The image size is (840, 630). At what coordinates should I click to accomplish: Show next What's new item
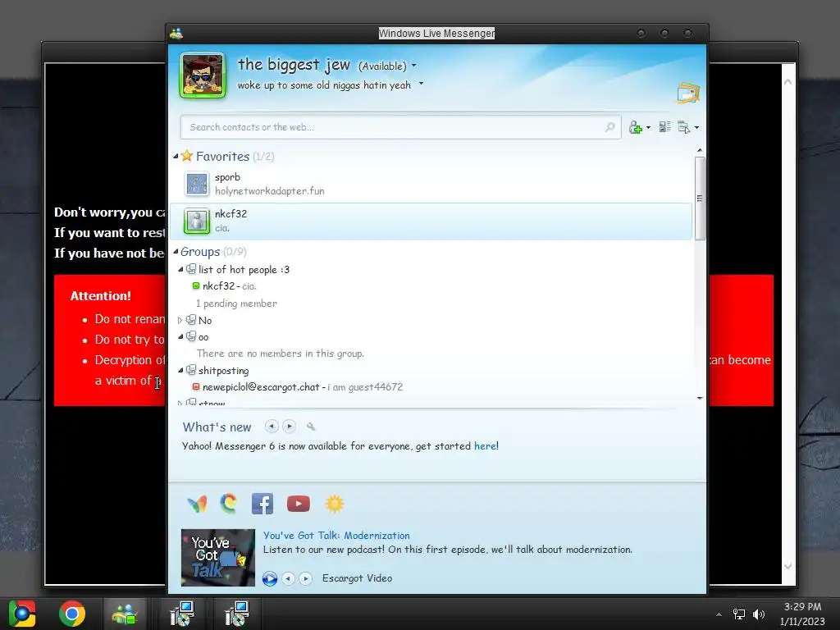point(290,427)
